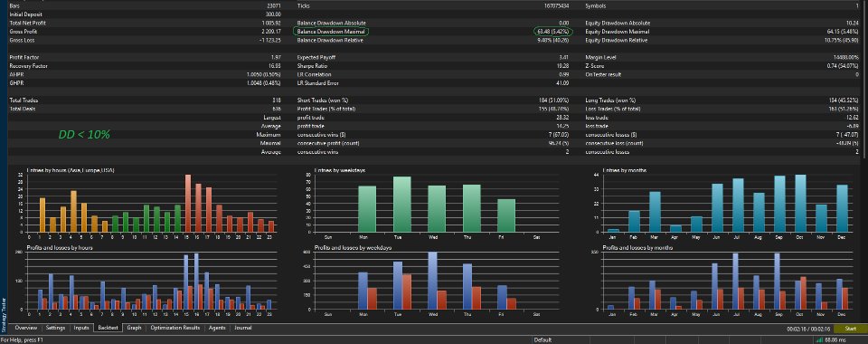Click the Start button

[850, 329]
